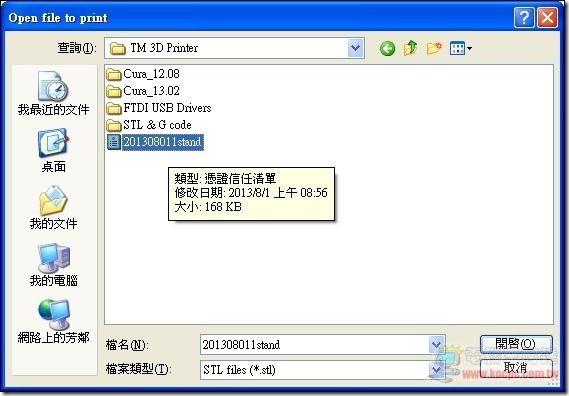
Task: Expand the 檔案類型 file type dropdown arrow
Action: pos(437,370)
